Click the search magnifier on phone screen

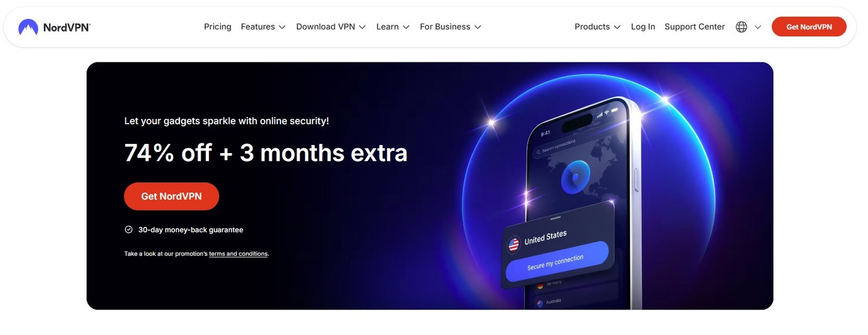click(x=538, y=153)
